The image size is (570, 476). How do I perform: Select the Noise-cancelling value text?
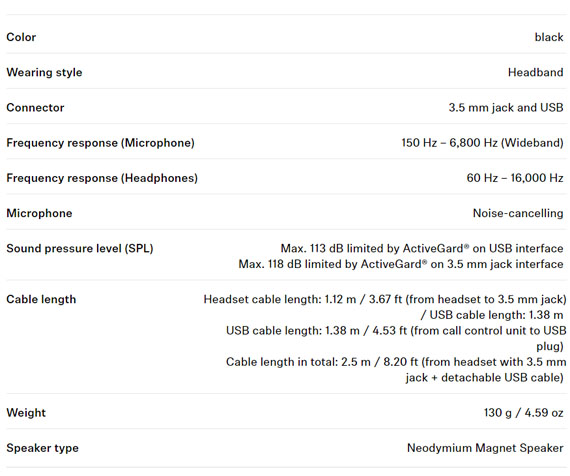pos(518,213)
